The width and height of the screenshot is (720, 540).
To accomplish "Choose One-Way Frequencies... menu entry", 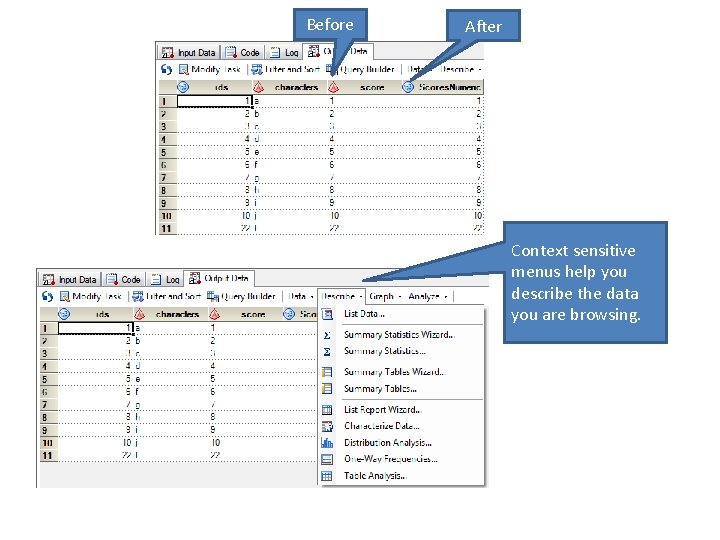I will click(401, 459).
